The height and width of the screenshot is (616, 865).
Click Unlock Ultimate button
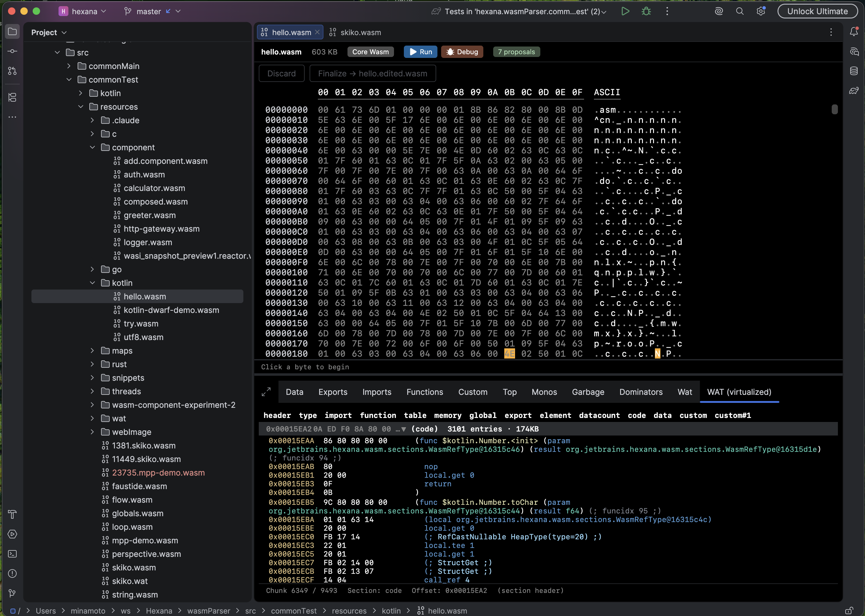point(818,11)
